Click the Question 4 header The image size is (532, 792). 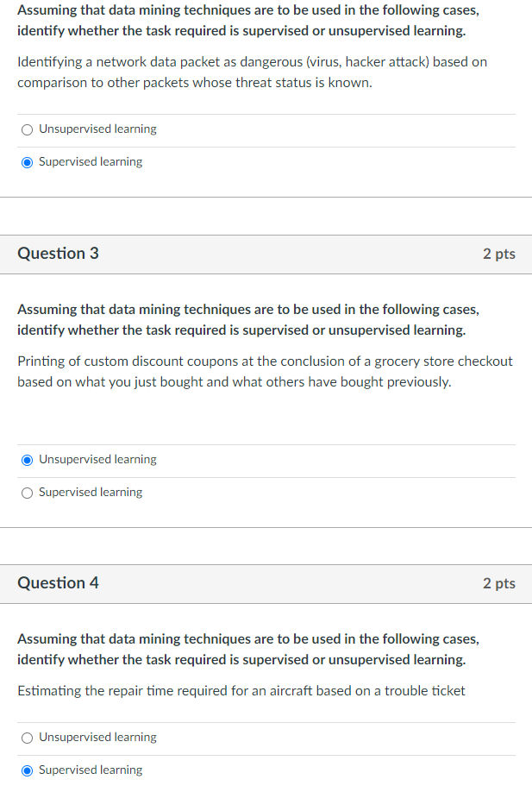click(58, 582)
